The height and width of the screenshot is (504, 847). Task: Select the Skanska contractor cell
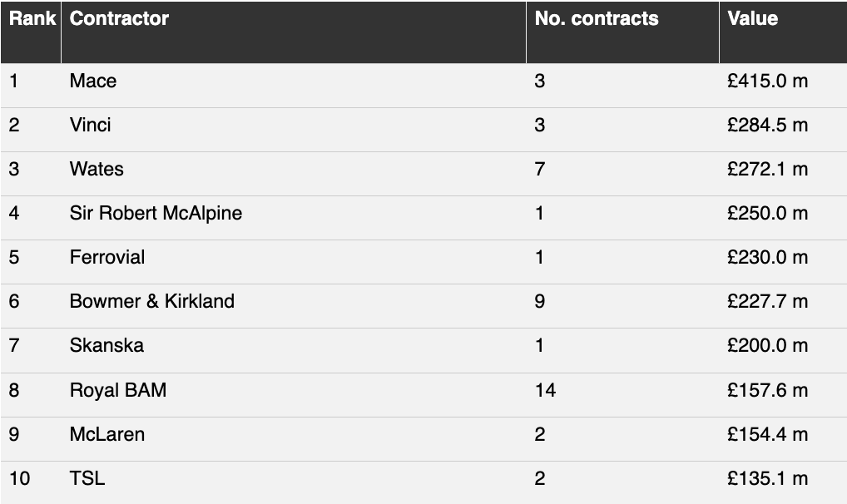pyautogui.click(x=106, y=346)
